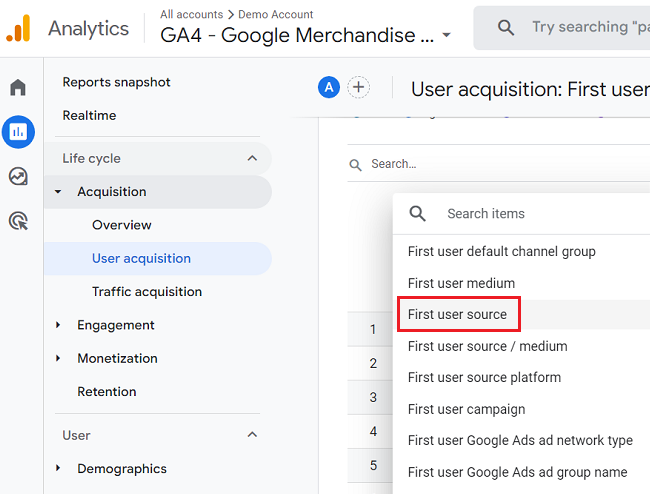Add comparison with the plus icon
The image size is (650, 494).
[x=359, y=87]
